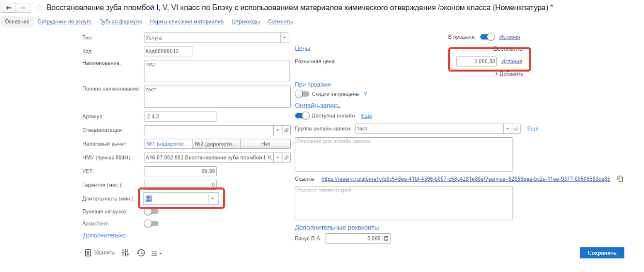This screenshot has height=272, width=644.
Task: Click the trash icon next to Удалить
Action: [88, 253]
